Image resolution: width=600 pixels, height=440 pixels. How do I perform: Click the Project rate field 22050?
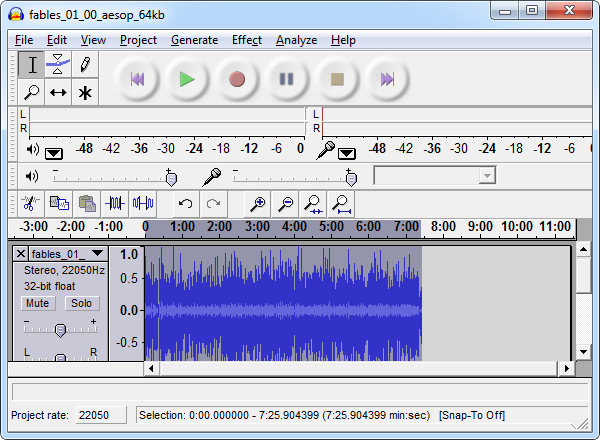[101, 415]
